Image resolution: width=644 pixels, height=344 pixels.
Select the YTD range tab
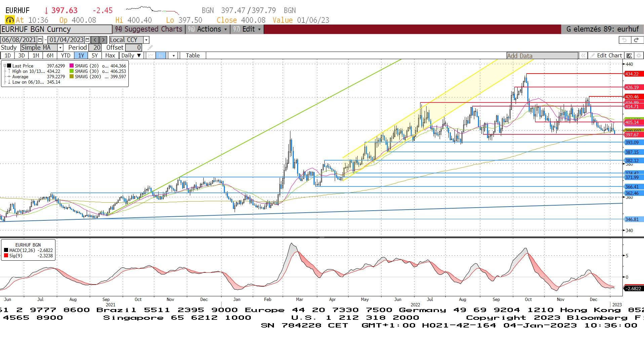tap(66, 55)
